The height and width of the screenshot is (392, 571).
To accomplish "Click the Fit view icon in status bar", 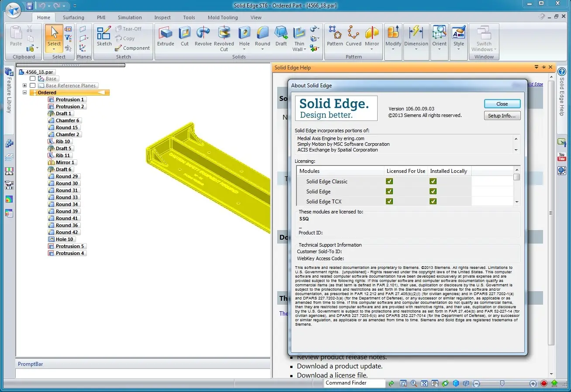I will (424, 383).
